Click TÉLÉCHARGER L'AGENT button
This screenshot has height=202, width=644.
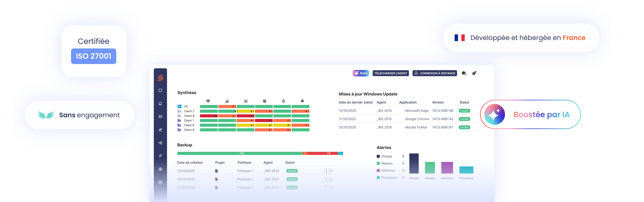[391, 73]
